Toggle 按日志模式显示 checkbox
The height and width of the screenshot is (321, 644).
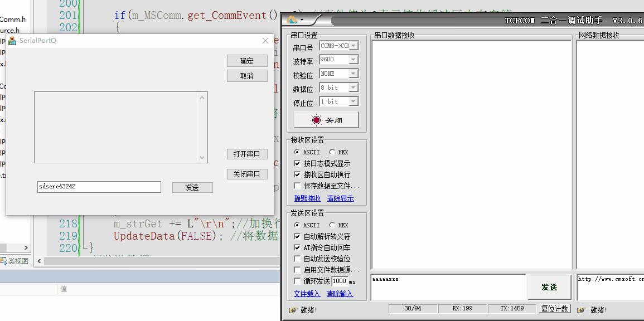tap(297, 163)
